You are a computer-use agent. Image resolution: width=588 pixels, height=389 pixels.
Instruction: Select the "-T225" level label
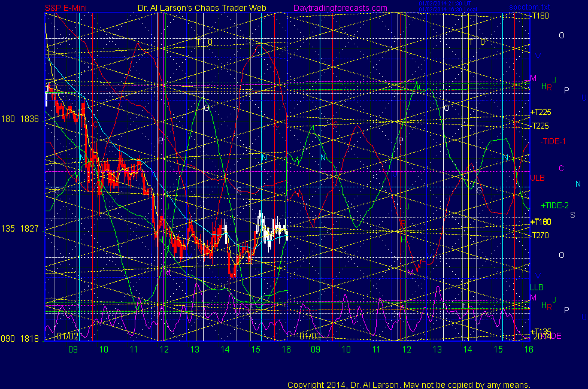coord(540,126)
